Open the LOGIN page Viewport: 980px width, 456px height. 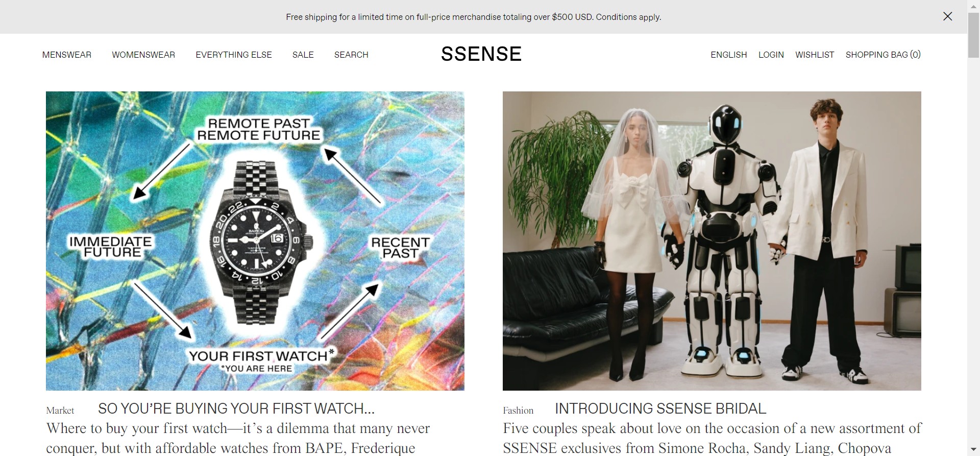pos(771,55)
